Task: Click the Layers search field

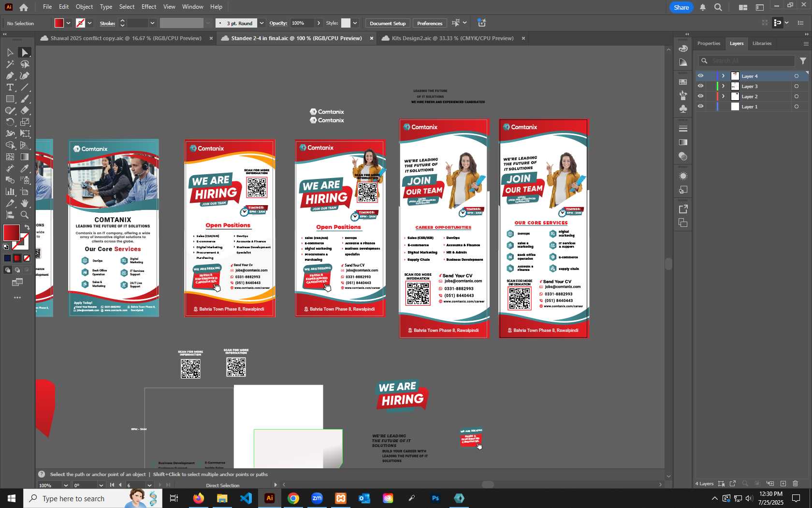Action: pyautogui.click(x=747, y=60)
